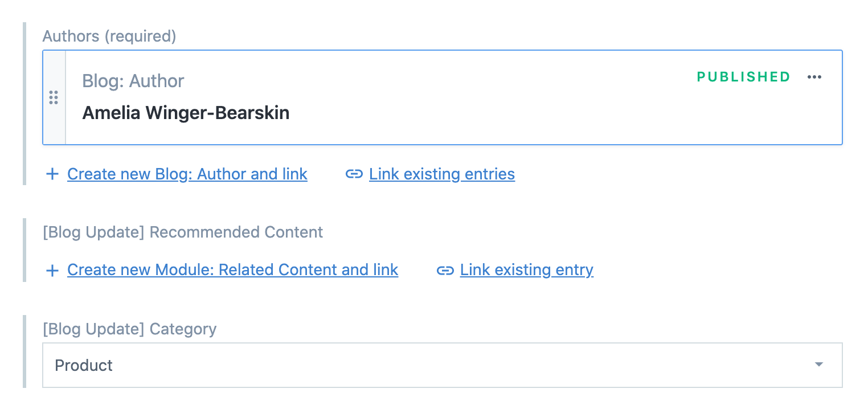Click Link existing entry under Recommended Content
This screenshot has height=417, width=868.
click(526, 269)
